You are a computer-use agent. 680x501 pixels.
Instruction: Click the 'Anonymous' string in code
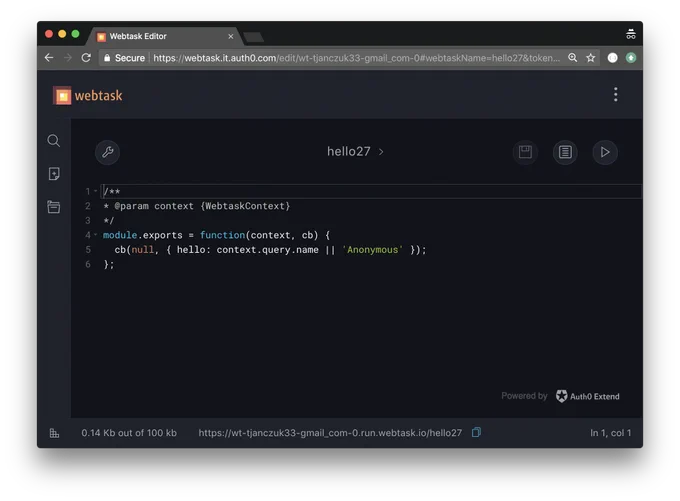pos(373,250)
